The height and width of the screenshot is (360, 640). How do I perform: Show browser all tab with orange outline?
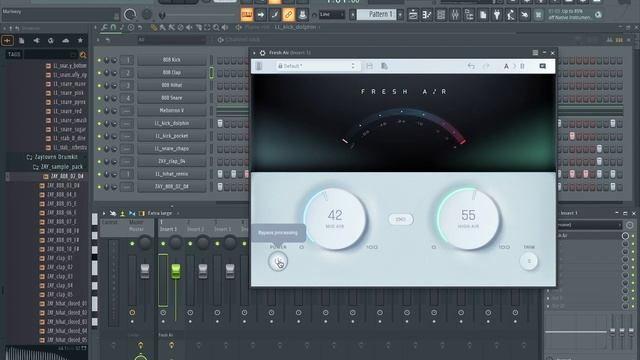pos(7,40)
